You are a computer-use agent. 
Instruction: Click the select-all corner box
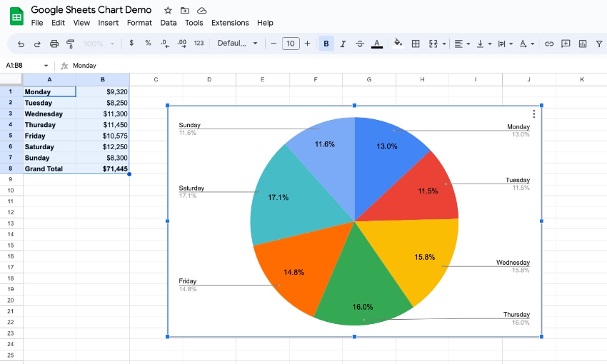point(11,79)
